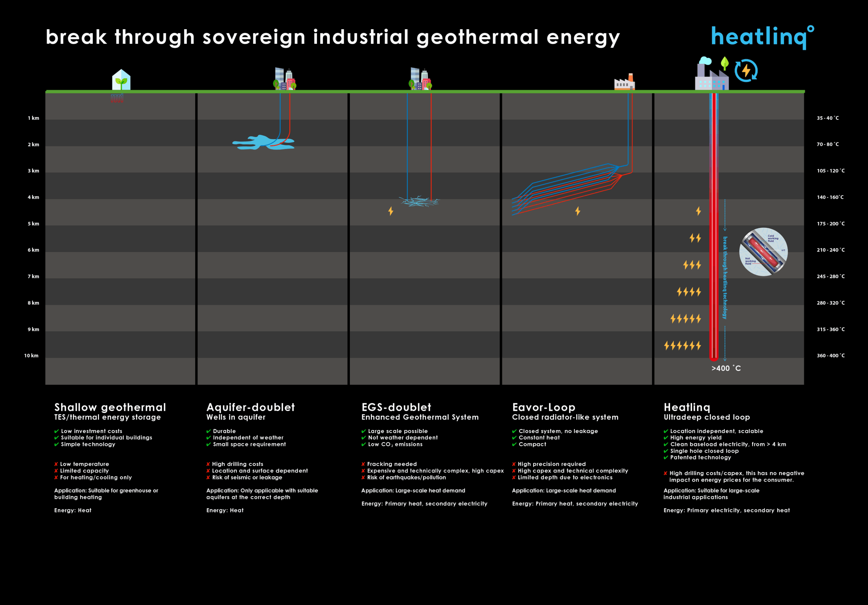Select the 'Aquifer-doublet' heading

(x=250, y=407)
